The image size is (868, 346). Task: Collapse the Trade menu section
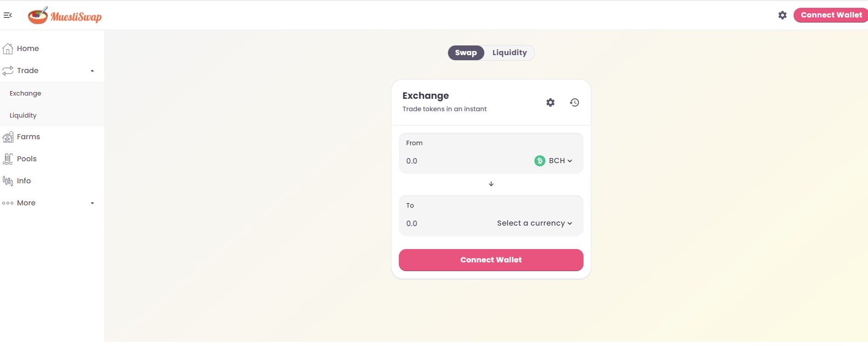point(52,71)
